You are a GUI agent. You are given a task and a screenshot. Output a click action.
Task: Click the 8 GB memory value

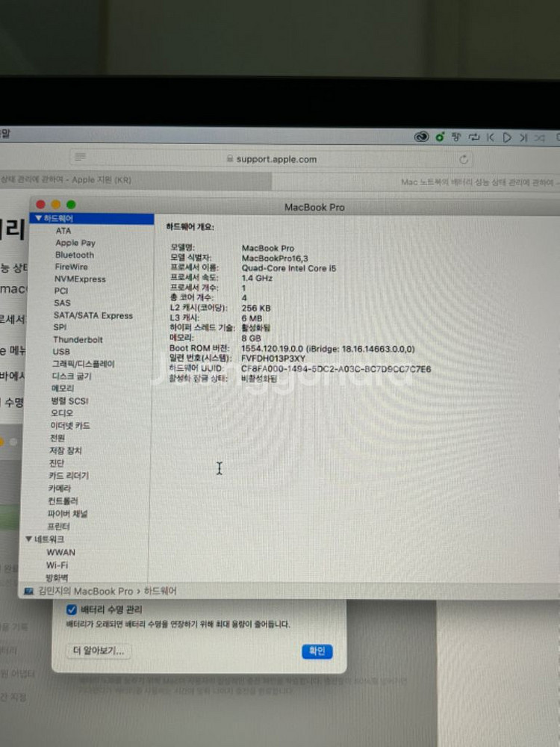click(251, 338)
